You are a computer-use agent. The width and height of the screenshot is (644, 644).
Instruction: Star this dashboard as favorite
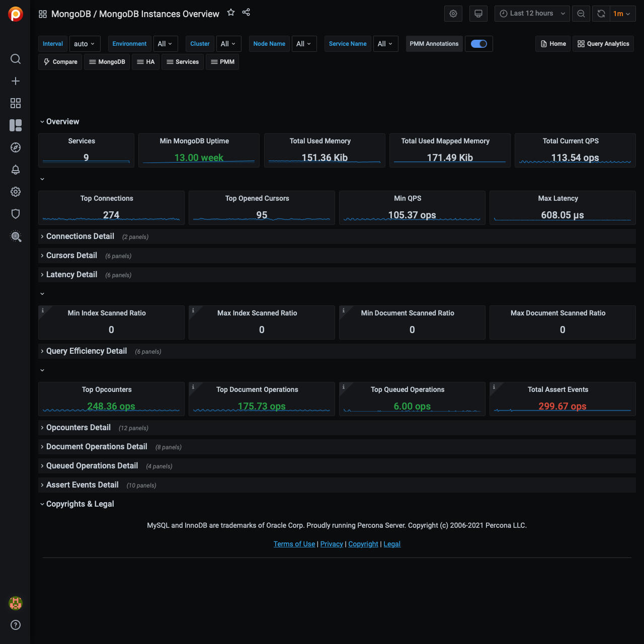tap(231, 13)
